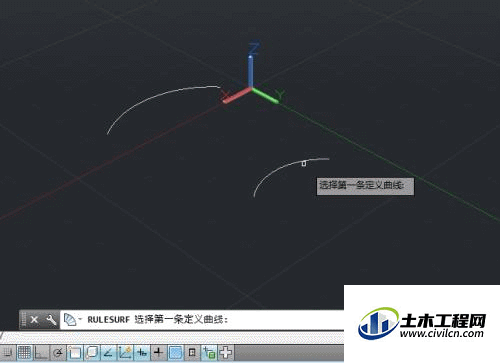The width and height of the screenshot is (500, 363).
Task: Toggle Dynamic Input in status bar
Action: point(142,353)
